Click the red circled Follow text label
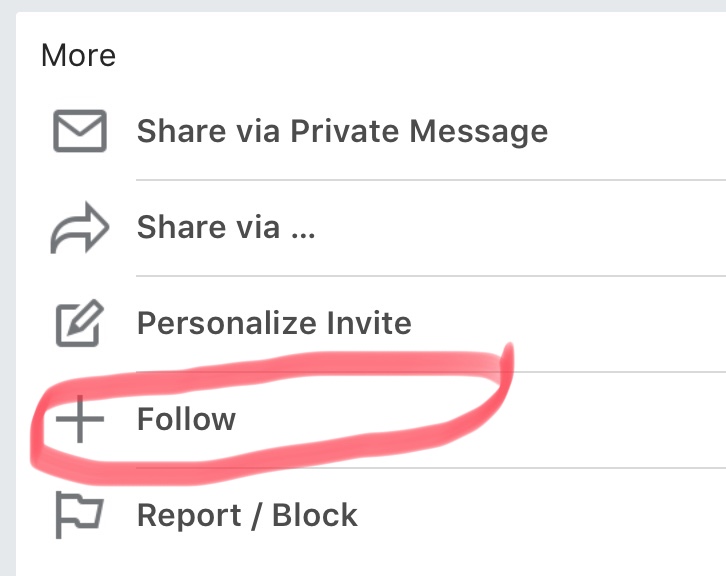The width and height of the screenshot is (726, 576). [x=186, y=419]
